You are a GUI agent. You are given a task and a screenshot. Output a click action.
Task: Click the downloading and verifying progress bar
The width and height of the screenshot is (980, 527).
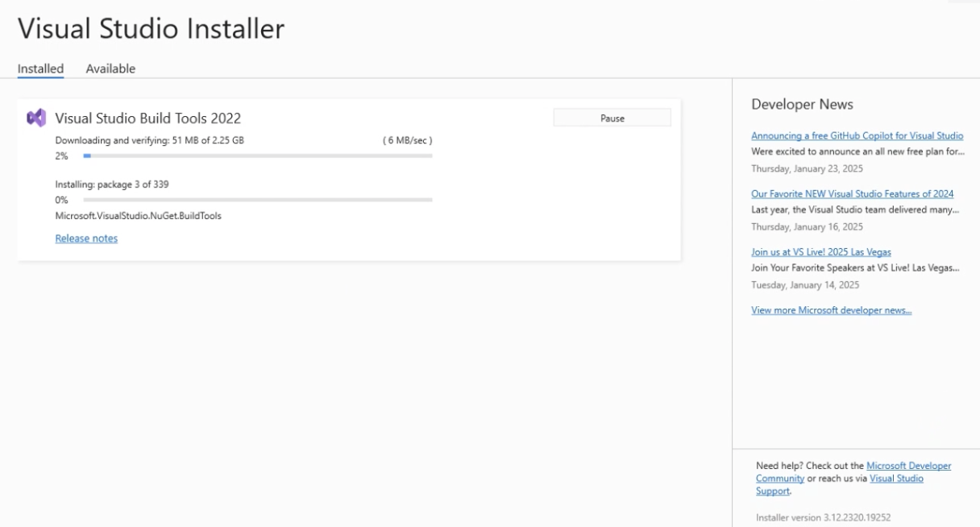tap(258, 156)
